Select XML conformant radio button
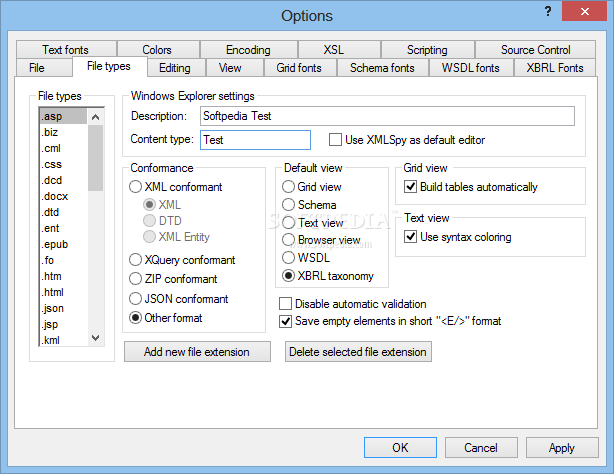The width and height of the screenshot is (614, 474). 137,187
